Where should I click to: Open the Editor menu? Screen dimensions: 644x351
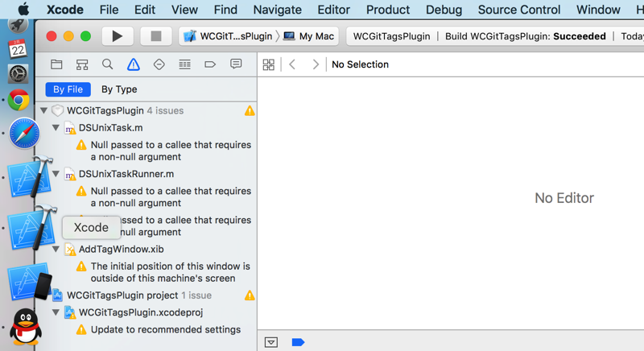coord(333,10)
